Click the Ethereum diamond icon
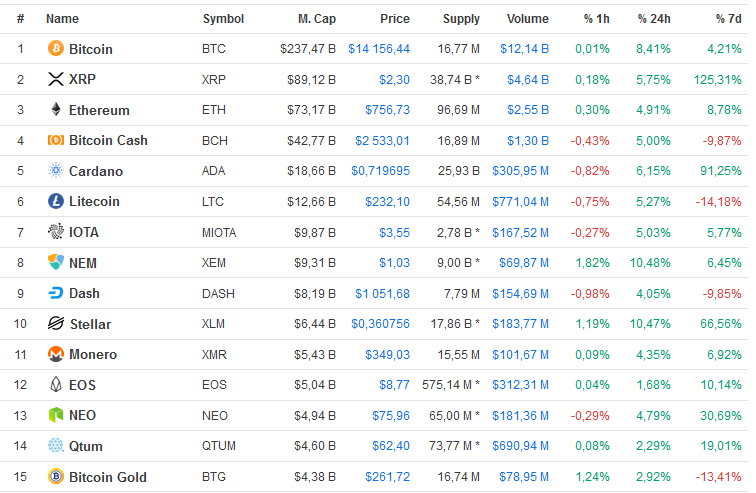Screen dimensions: 756x493 (x=56, y=110)
